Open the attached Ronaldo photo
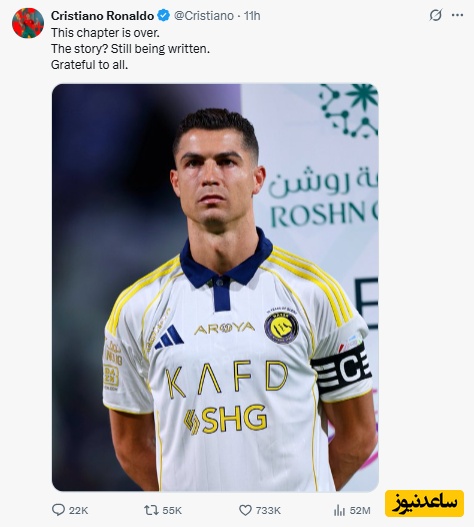The image size is (474, 527). tap(215, 287)
